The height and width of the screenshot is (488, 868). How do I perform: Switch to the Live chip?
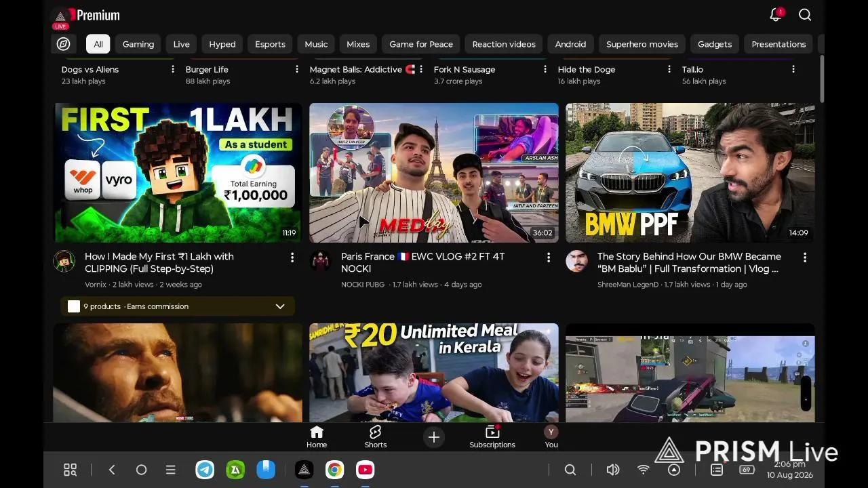[182, 44]
